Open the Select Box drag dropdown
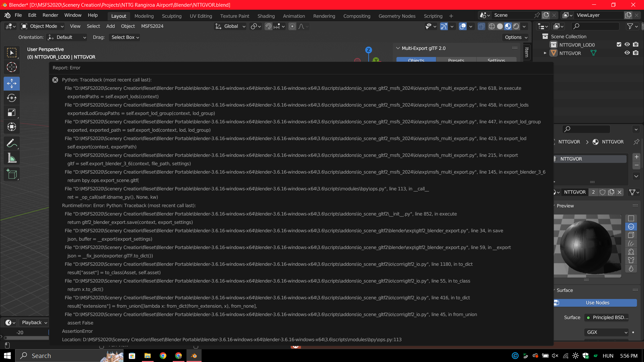The width and height of the screenshot is (644, 362). click(125, 37)
